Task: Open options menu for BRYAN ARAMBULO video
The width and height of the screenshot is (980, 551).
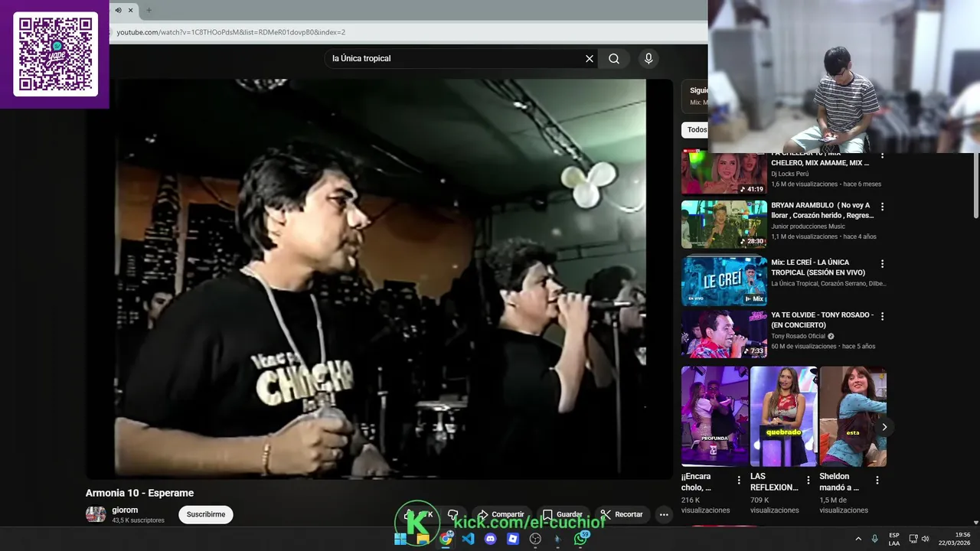Action: tap(882, 207)
